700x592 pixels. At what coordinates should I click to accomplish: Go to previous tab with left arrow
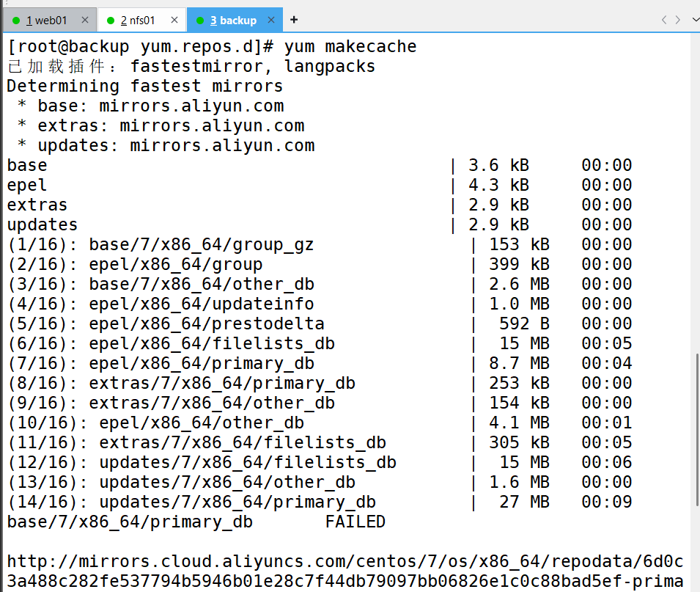point(664,20)
